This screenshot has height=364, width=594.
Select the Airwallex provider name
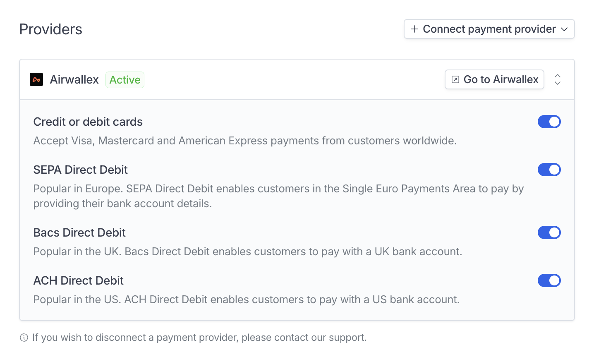click(74, 79)
